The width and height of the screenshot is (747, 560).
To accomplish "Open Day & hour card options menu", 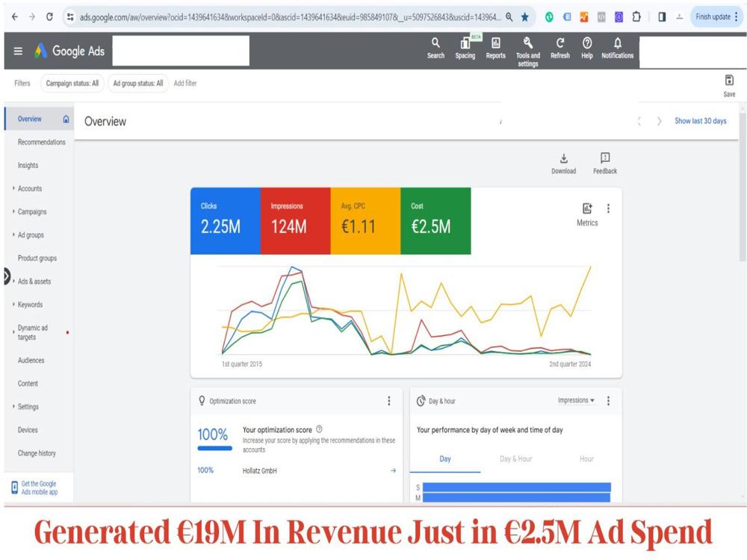I will pyautogui.click(x=608, y=401).
